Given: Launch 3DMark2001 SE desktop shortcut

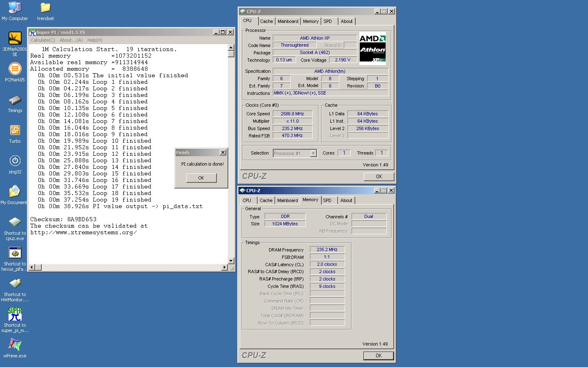Looking at the screenshot, I should point(15,38).
